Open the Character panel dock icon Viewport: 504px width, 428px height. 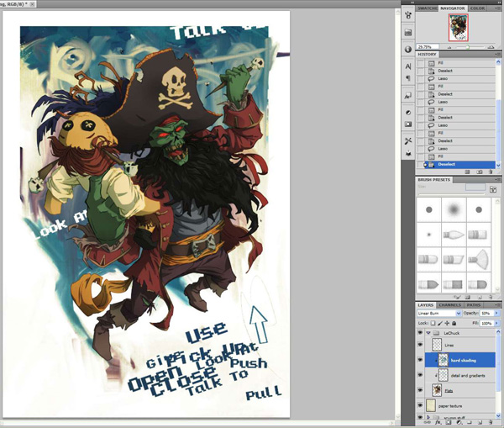tap(408, 66)
